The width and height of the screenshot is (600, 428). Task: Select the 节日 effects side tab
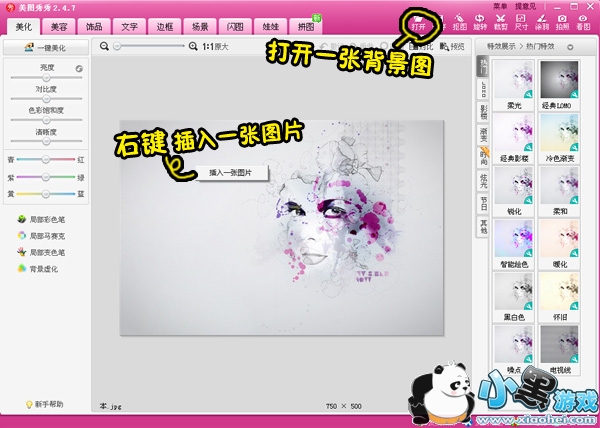484,203
